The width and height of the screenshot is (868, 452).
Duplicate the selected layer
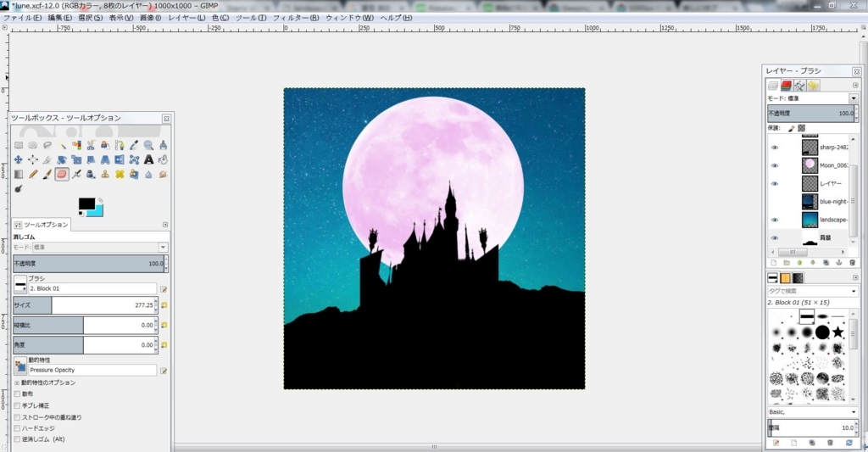click(x=826, y=263)
